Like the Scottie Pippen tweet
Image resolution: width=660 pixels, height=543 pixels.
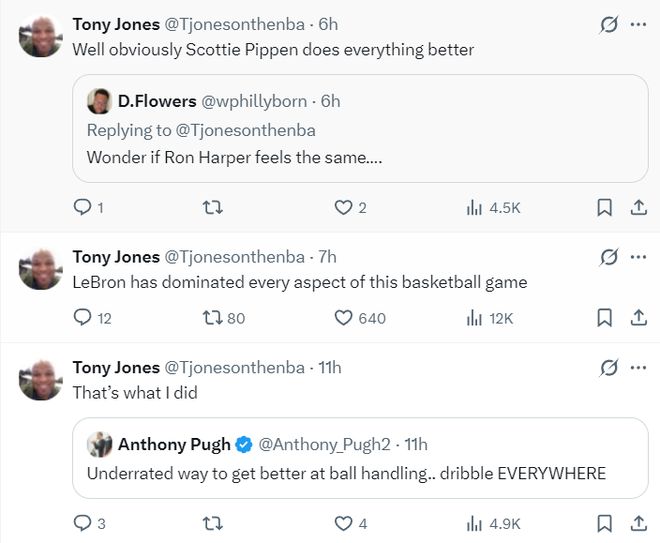pos(343,208)
